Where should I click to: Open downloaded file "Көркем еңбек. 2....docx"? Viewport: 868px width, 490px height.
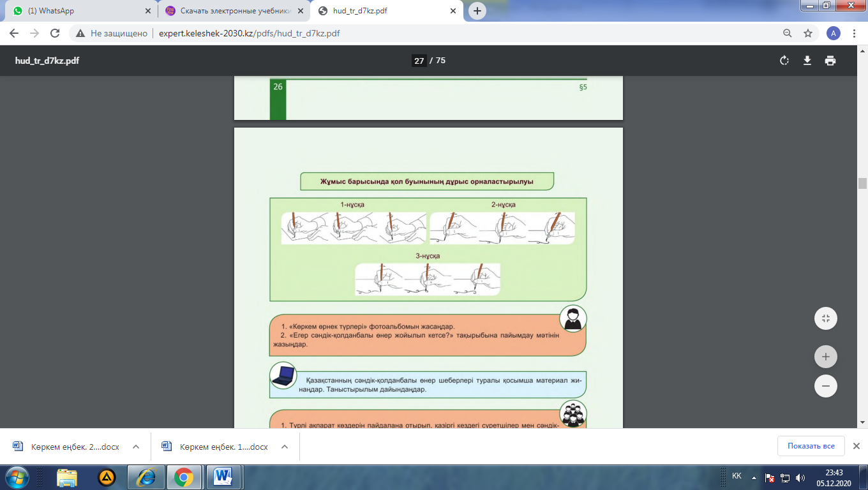click(66, 447)
